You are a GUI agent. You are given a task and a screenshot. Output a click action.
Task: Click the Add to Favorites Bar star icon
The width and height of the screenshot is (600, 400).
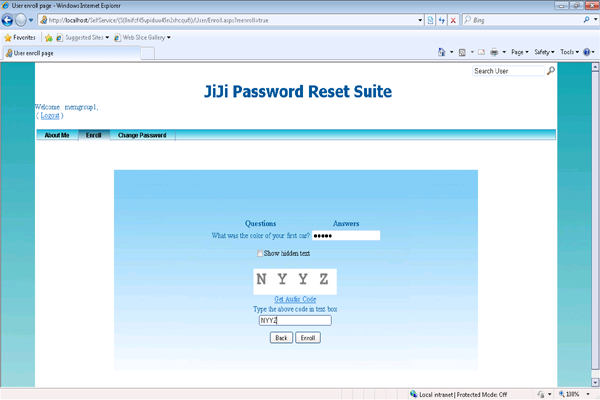coord(49,38)
